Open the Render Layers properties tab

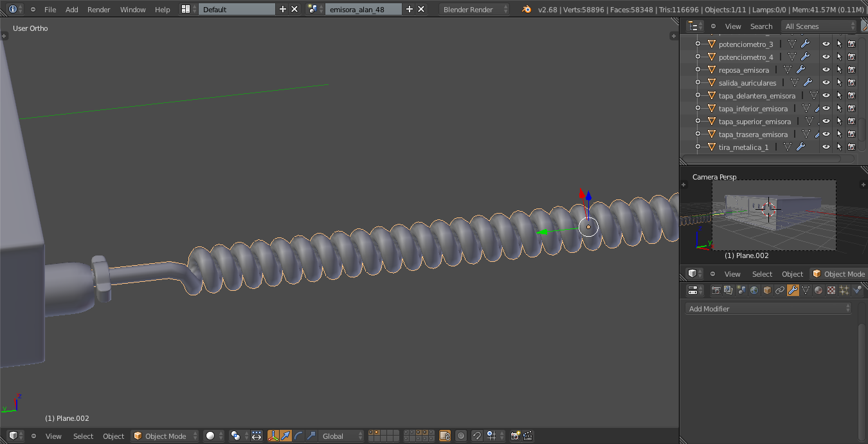[728, 290]
